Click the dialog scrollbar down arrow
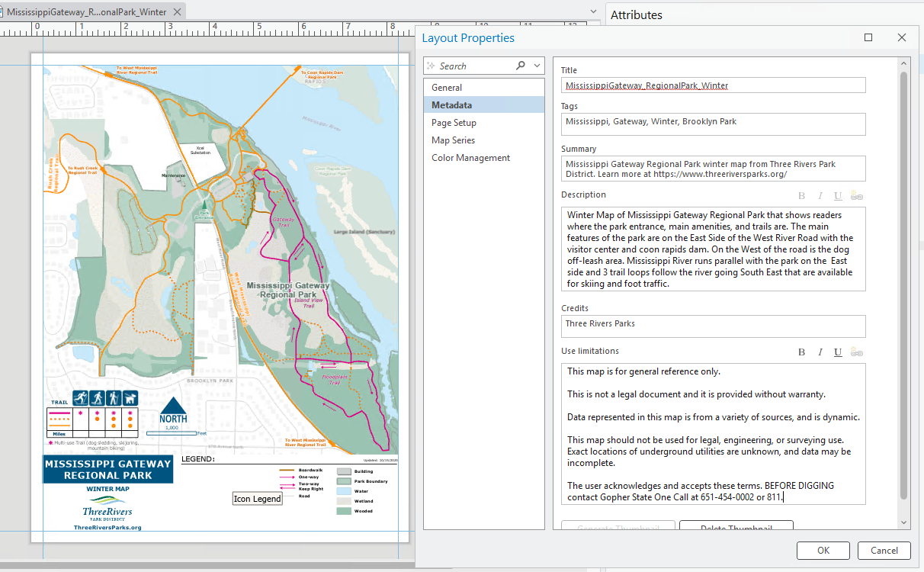Image resolution: width=924 pixels, height=572 pixels. pos(904,522)
